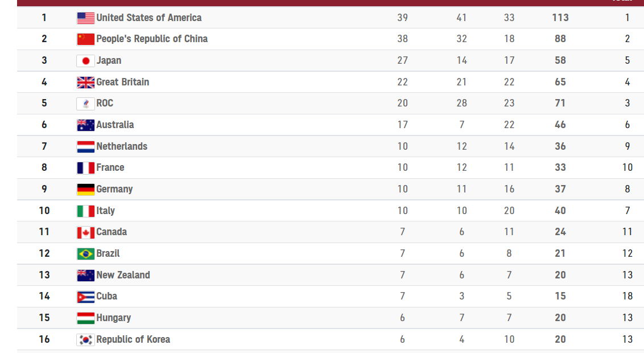Open the New Zealand country link

pos(123,275)
